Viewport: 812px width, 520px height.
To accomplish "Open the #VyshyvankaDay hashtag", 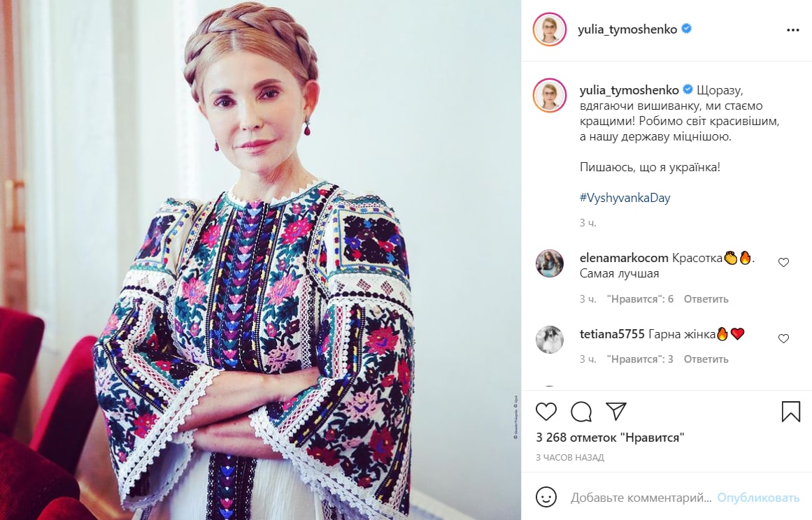I will (x=625, y=198).
